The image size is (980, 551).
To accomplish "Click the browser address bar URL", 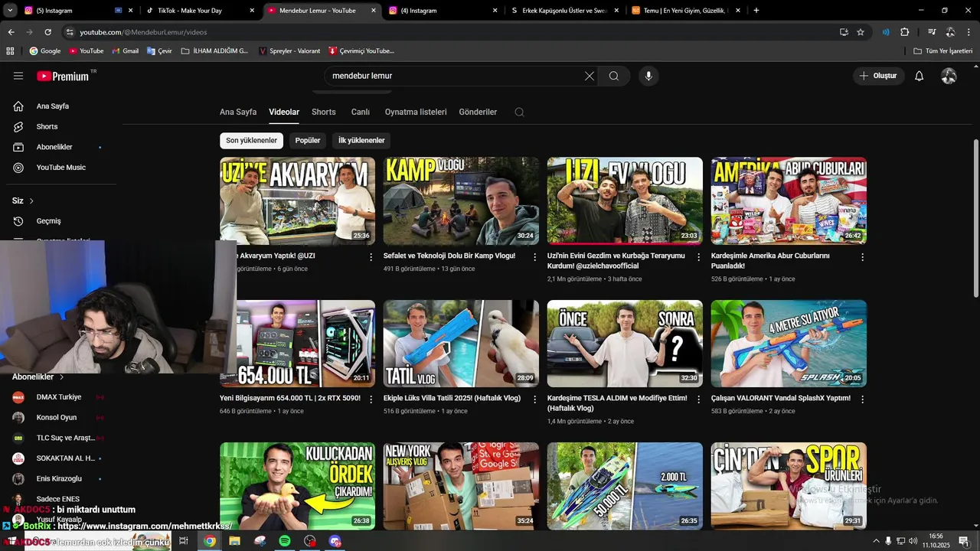I will (143, 32).
